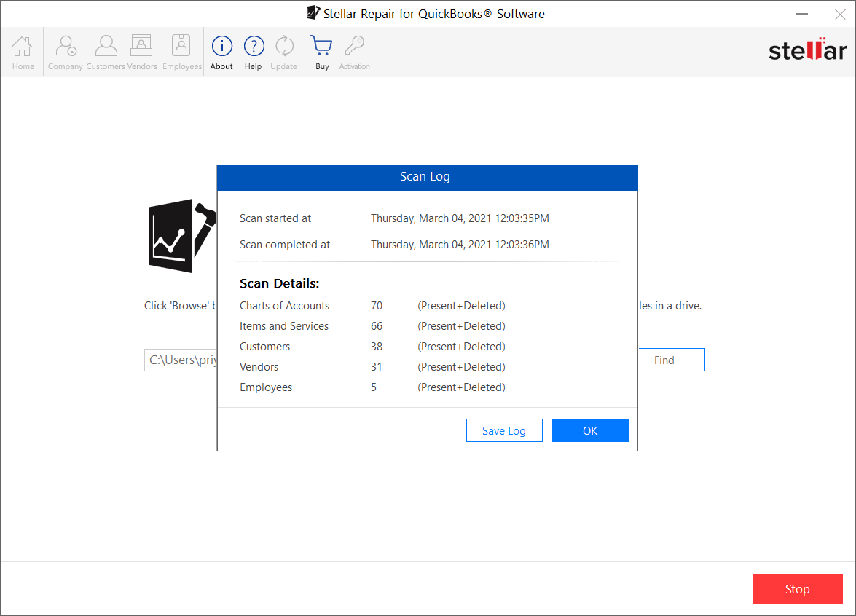The height and width of the screenshot is (616, 856).
Task: Select the 'Items and Services' row label
Action: (x=284, y=325)
